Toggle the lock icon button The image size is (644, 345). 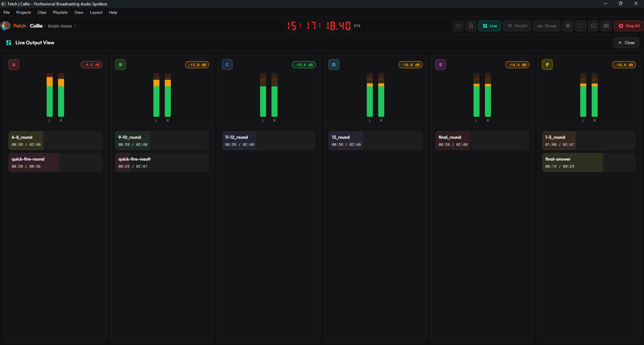pos(471,26)
